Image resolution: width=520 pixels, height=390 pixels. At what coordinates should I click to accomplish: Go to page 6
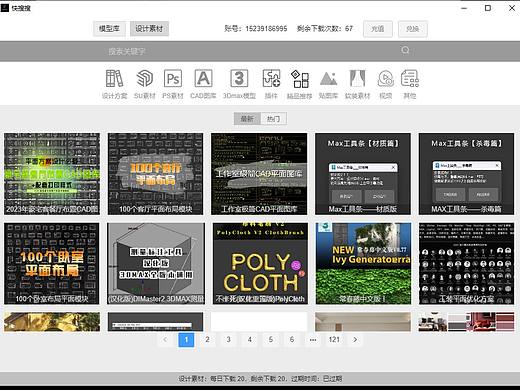point(292,340)
